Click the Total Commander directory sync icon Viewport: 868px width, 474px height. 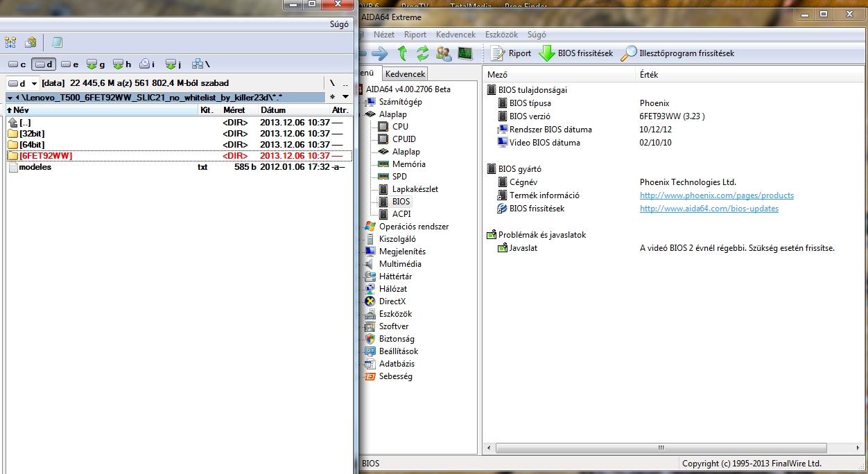point(10,43)
